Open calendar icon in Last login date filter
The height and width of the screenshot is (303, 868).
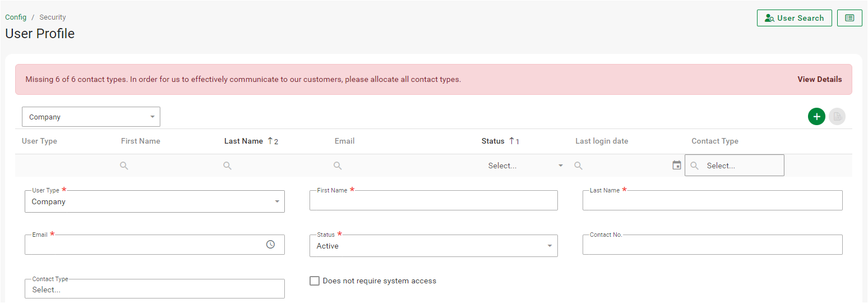(677, 166)
